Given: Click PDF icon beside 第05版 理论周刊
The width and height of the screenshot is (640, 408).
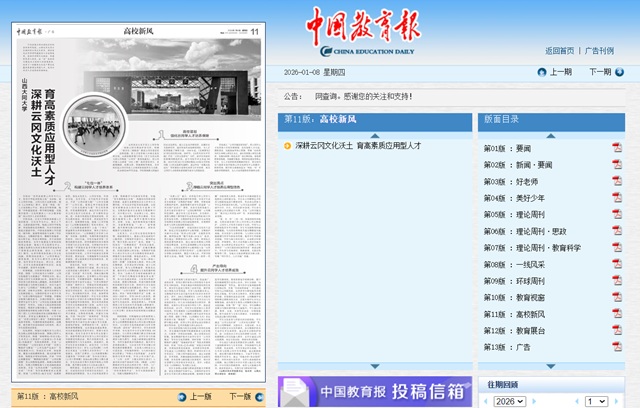Looking at the screenshot, I should pos(617,214).
